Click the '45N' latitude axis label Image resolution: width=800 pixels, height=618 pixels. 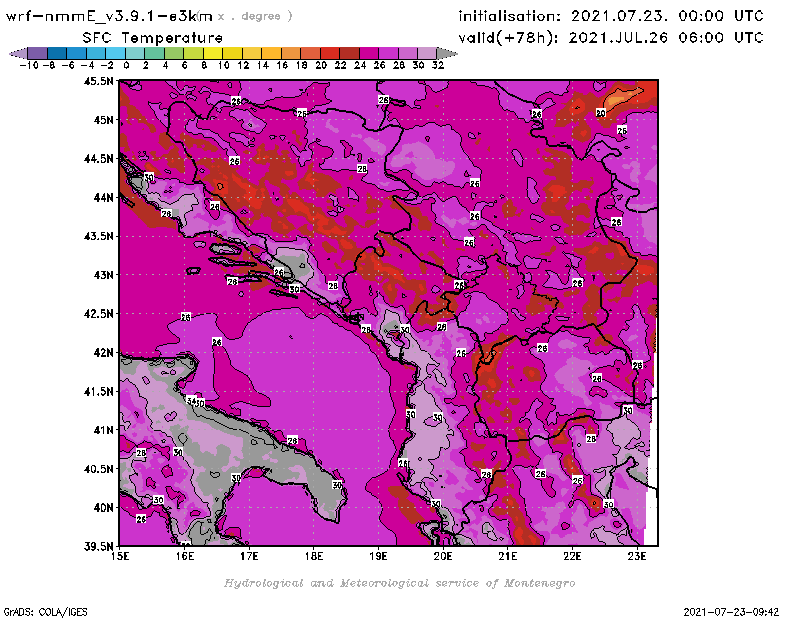tap(104, 120)
